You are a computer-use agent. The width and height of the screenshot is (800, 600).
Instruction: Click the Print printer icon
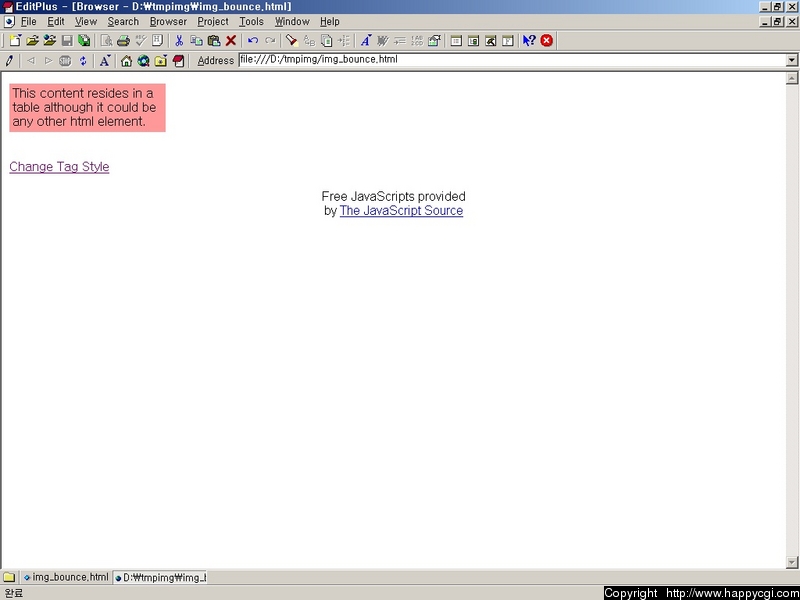(123, 41)
